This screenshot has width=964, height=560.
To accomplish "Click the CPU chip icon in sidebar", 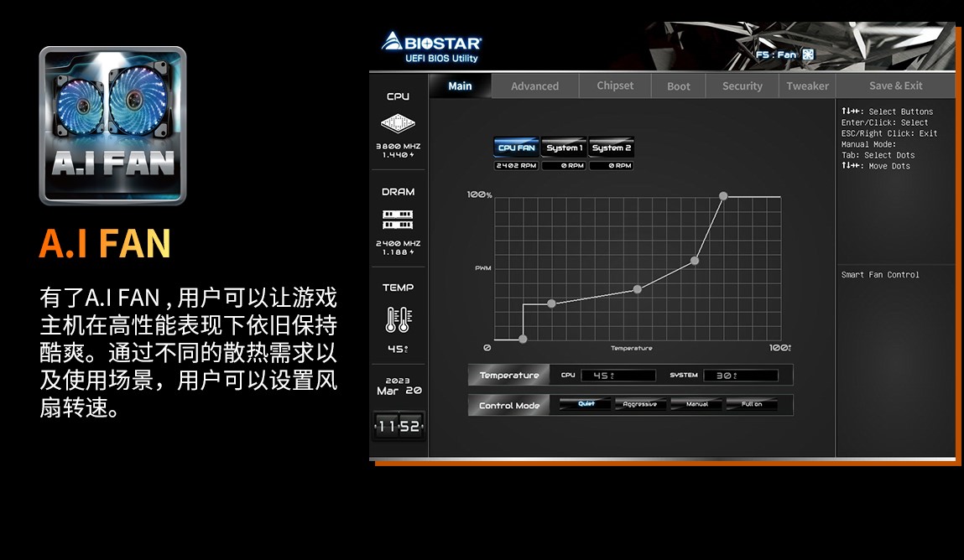I will [398, 123].
